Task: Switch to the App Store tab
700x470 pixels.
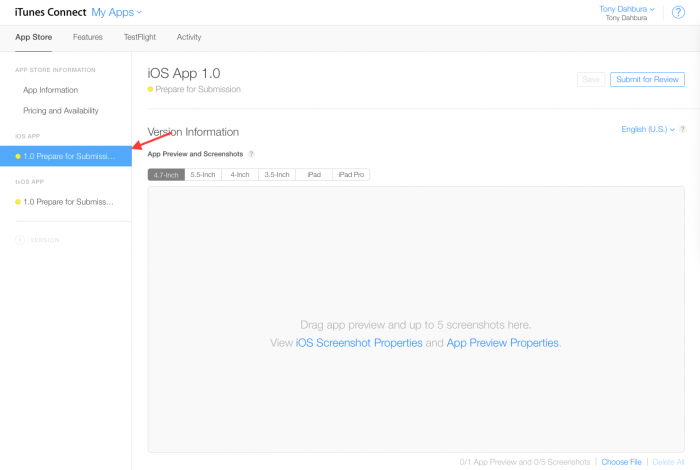Action: 33,37
